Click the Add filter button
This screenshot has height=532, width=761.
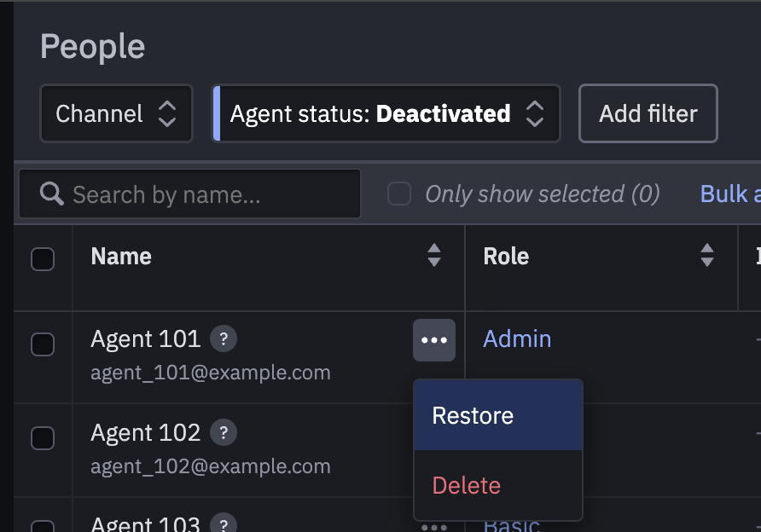648,113
